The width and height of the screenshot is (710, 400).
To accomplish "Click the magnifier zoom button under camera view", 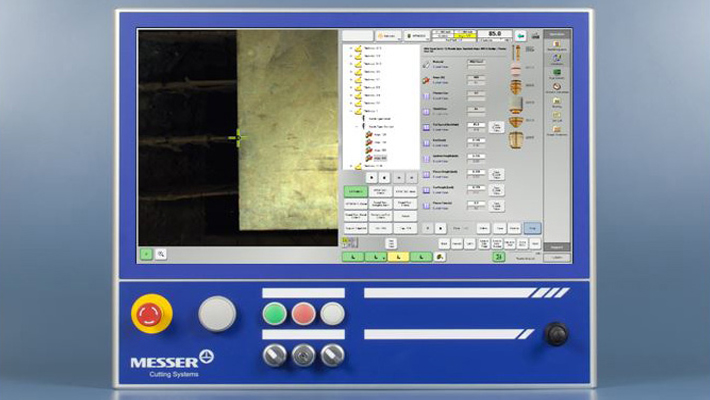I will (x=161, y=254).
